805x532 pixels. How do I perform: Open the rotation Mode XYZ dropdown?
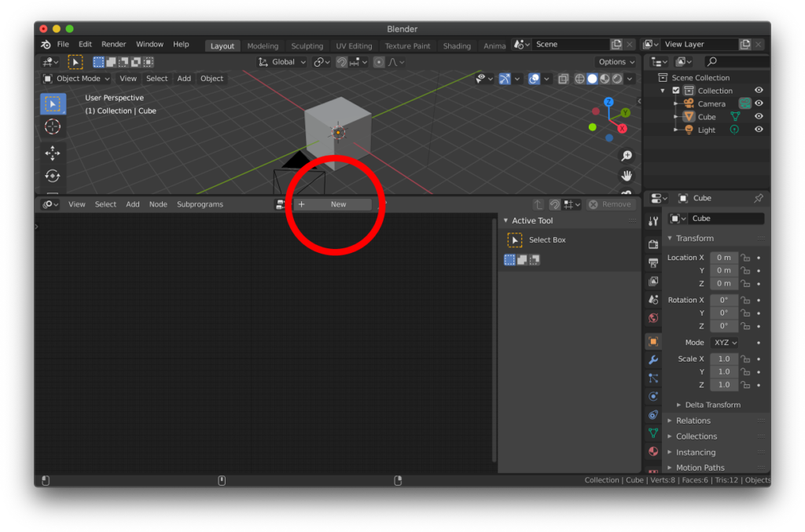coord(725,343)
